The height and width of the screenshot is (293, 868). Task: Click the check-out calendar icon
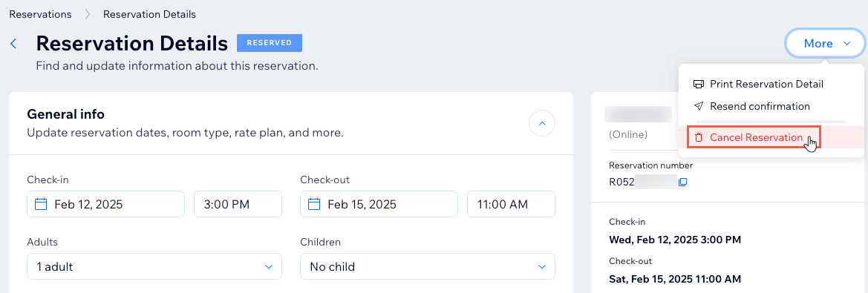(314, 204)
